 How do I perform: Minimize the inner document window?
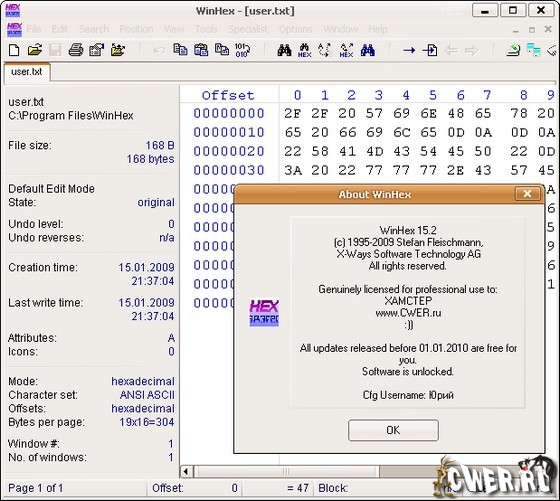pos(515,30)
